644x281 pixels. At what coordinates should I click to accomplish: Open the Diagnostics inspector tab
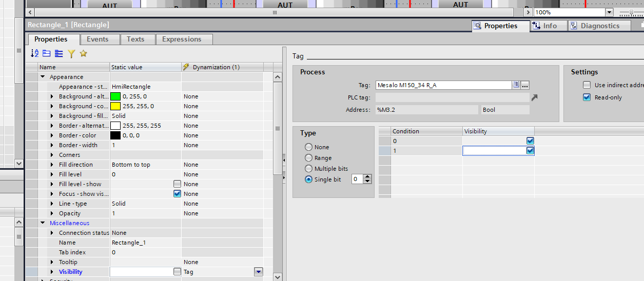(598, 26)
